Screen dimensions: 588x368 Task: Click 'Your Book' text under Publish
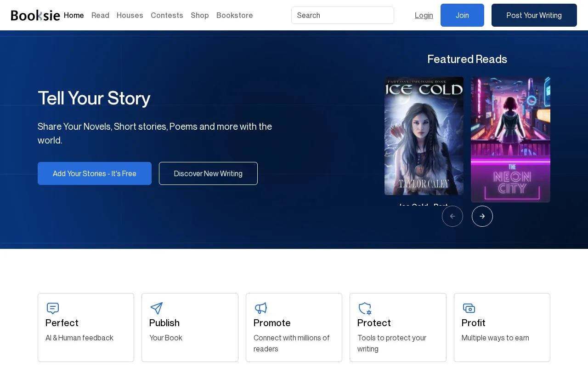[166, 338]
